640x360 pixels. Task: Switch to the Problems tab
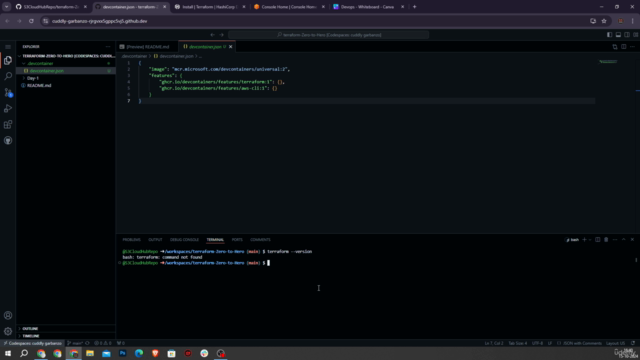pyautogui.click(x=131, y=240)
